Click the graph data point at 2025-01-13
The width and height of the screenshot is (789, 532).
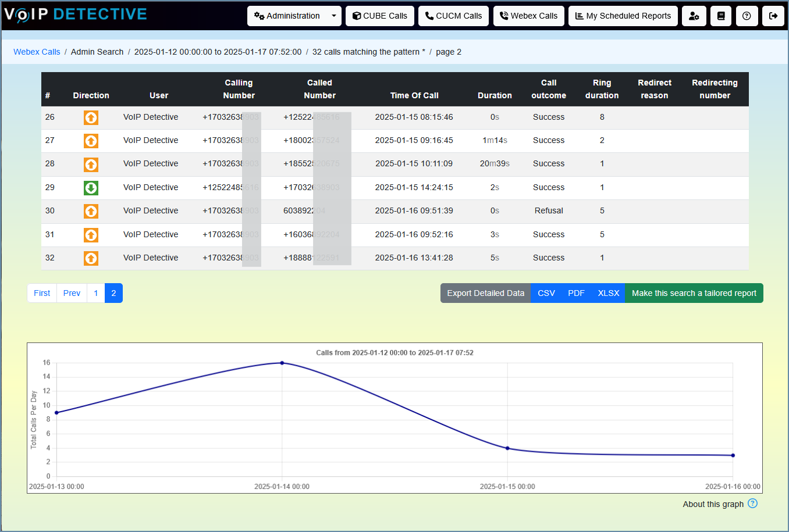[56, 413]
